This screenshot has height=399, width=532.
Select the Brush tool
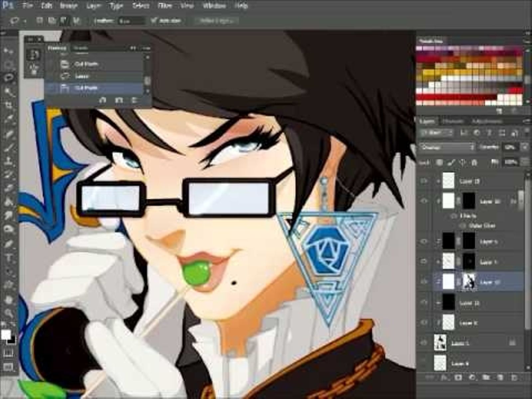[x=9, y=148]
